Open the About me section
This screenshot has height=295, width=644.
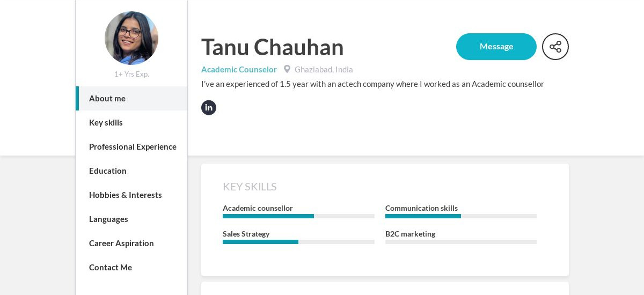coord(107,99)
